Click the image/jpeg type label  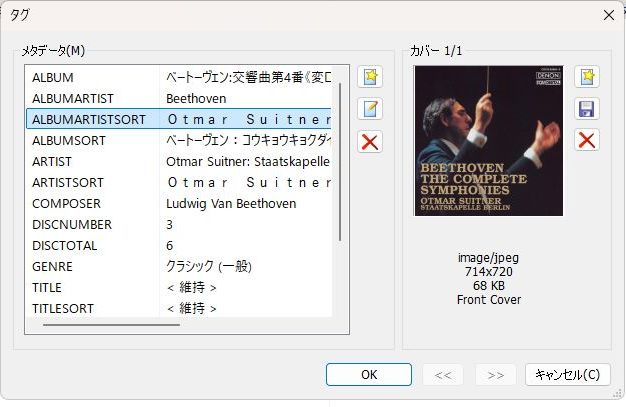click(x=489, y=258)
